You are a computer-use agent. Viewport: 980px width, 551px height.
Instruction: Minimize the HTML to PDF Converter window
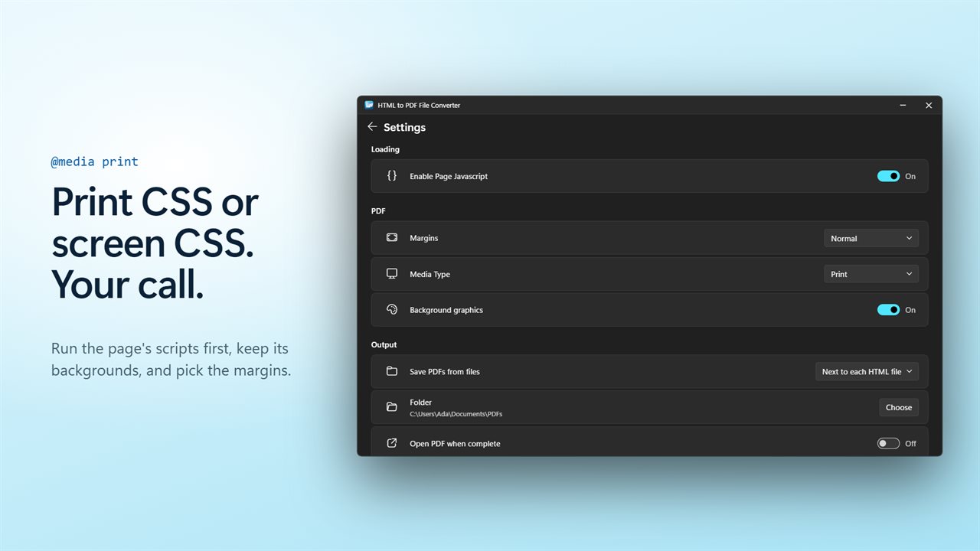(903, 106)
